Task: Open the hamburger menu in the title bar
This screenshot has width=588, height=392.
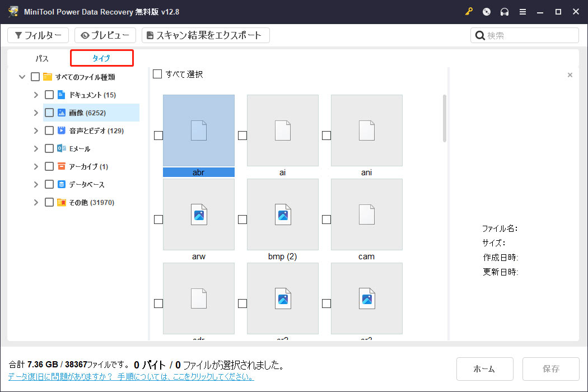Action: pos(522,11)
